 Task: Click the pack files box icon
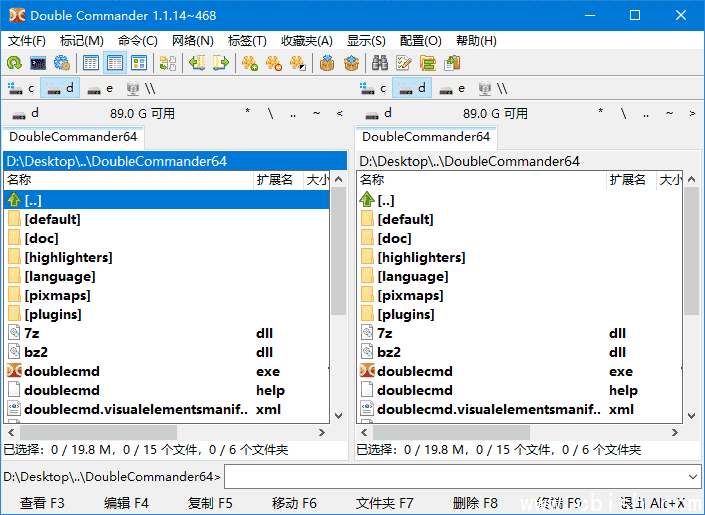tap(326, 63)
